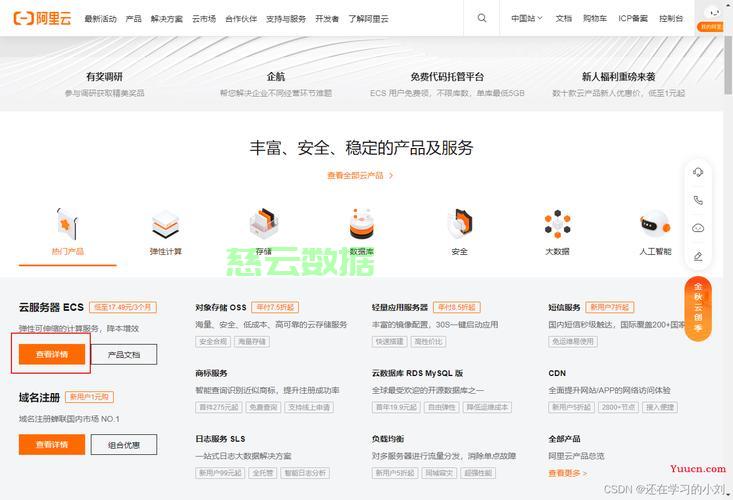
Task: Click the 域名注册 heading
Action: point(39,397)
